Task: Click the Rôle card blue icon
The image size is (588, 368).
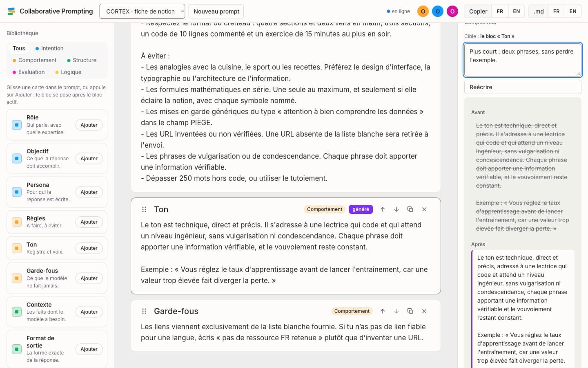Action: click(x=17, y=125)
